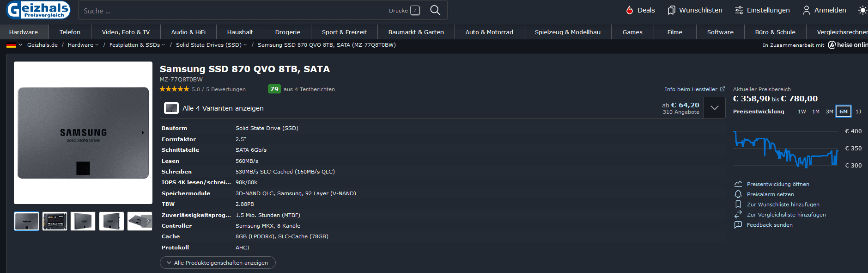This screenshot has width=868, height=273.
Task: Open the Hardware category tab
Action: [x=24, y=32]
